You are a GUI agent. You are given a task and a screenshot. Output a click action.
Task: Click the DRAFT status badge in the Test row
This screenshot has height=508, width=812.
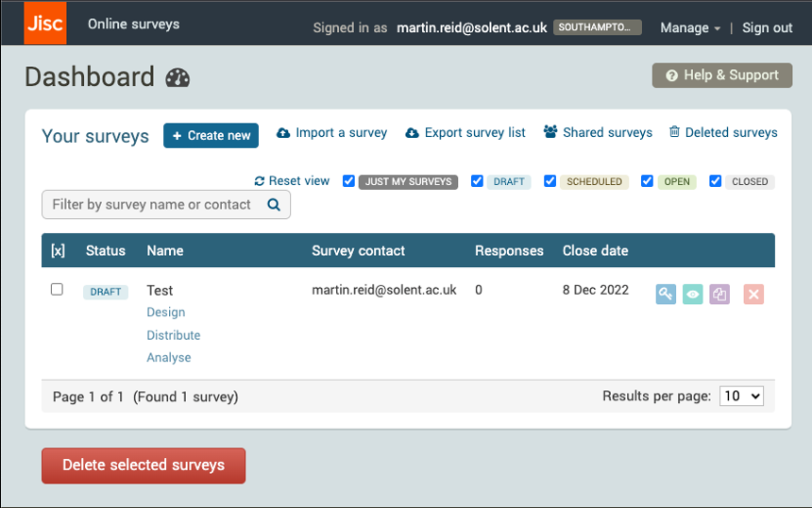106,292
